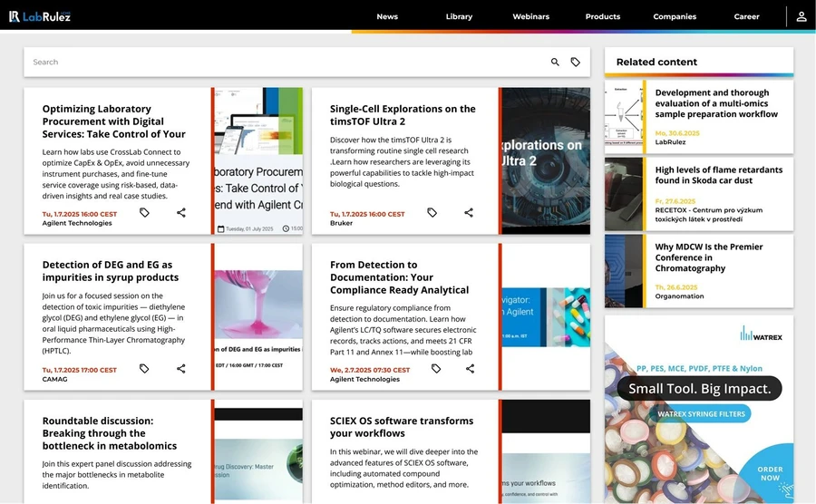Screen dimensions: 816x504
Task: Click the Skoda car dust article thumbnail
Action: (624, 194)
